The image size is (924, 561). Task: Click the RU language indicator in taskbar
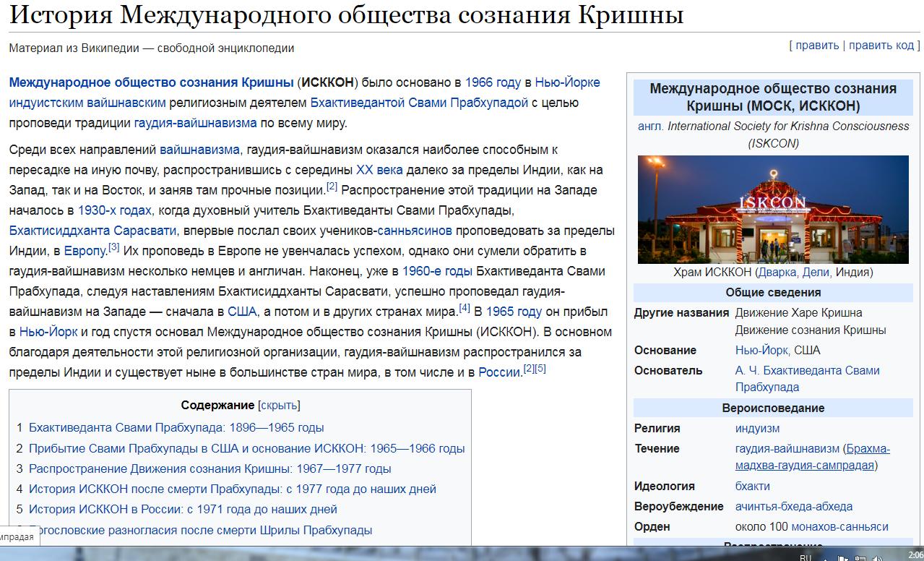[x=806, y=557]
